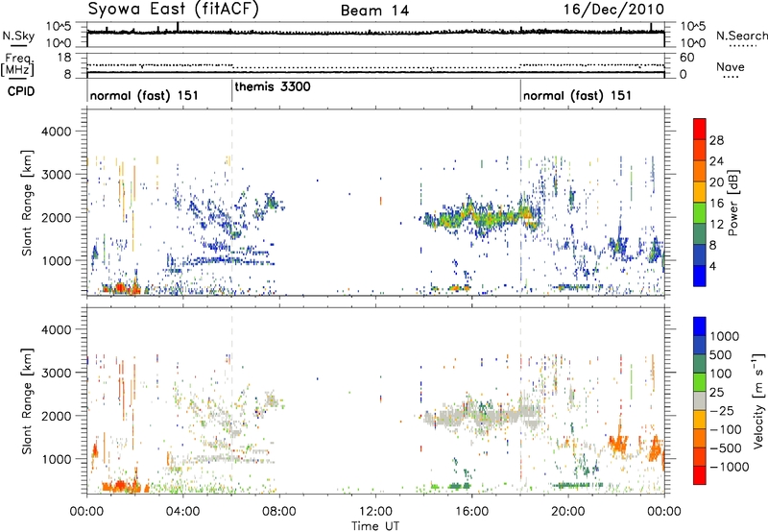This screenshot has width=768, height=532.
Task: Click the 'Syowa East (fitACF)' plot title
Action: tap(173, 9)
